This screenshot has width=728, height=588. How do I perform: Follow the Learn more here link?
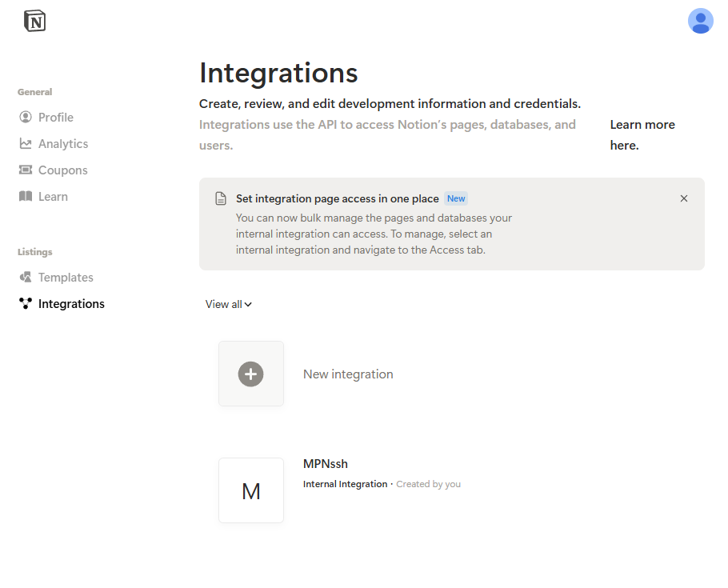click(642, 134)
